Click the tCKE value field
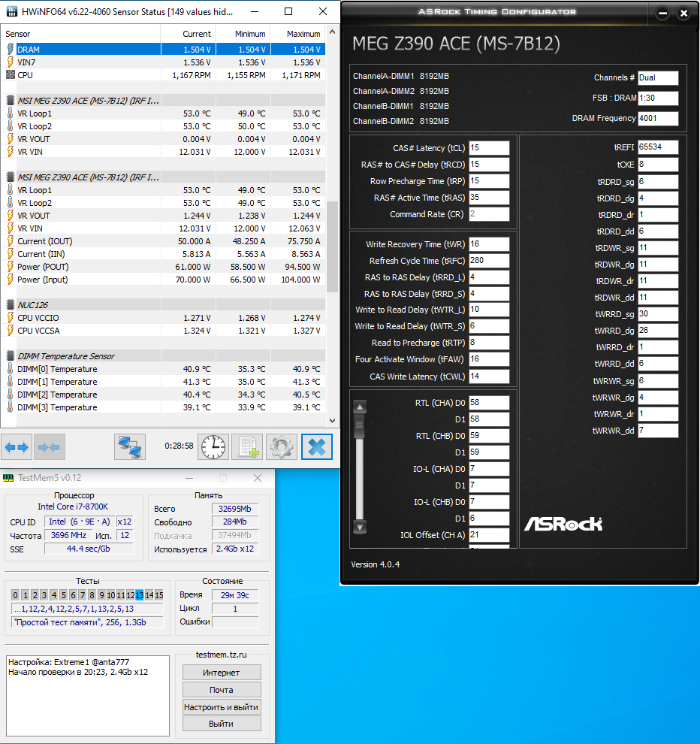Image resolution: width=700 pixels, height=744 pixels. coord(658,164)
